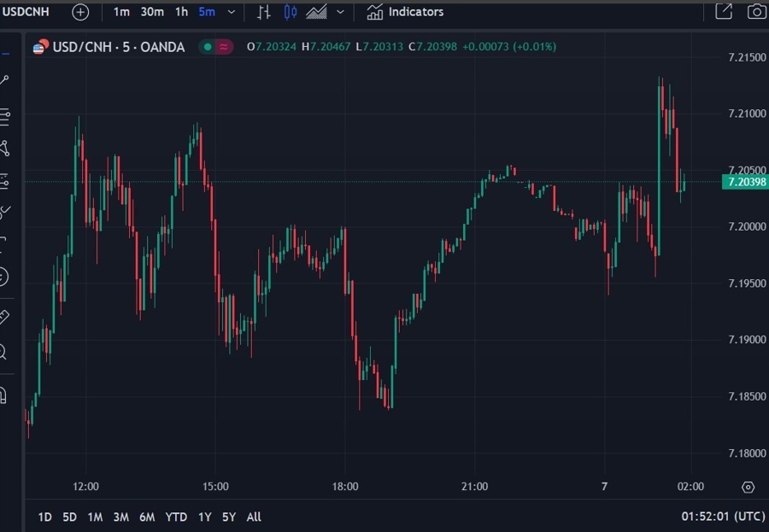Image resolution: width=769 pixels, height=532 pixels.
Task: Open chart settings gear on price axis
Action: pos(748,487)
